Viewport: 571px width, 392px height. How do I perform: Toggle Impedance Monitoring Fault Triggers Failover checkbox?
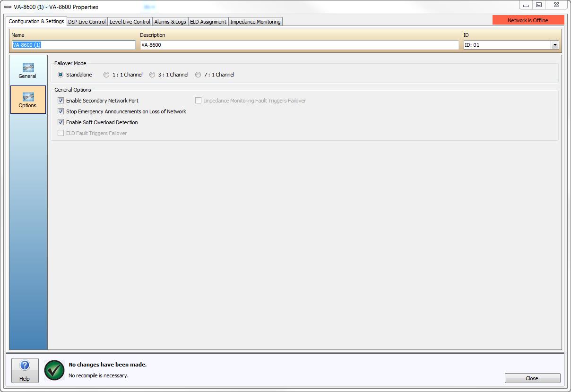[x=198, y=101]
